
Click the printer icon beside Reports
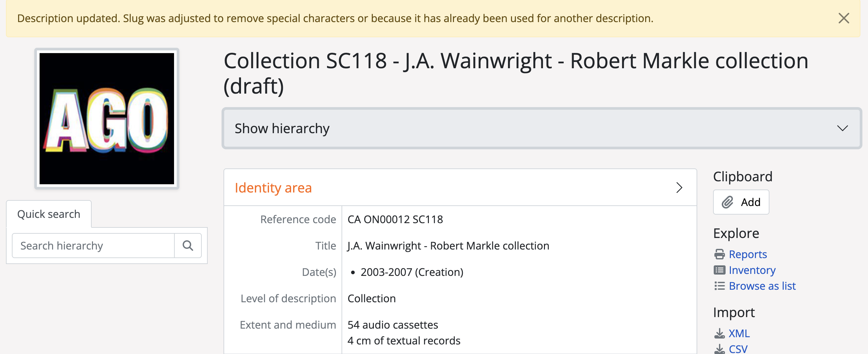pos(719,254)
